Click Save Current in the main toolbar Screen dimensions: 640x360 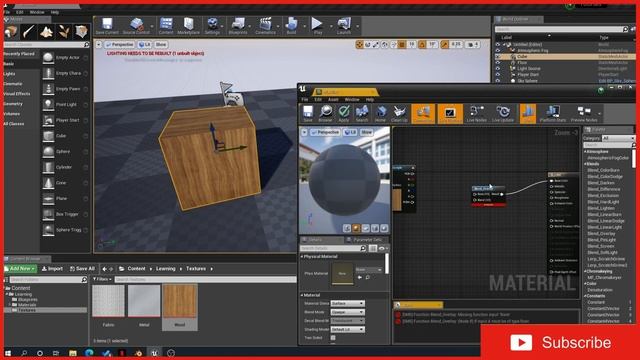pos(107,26)
